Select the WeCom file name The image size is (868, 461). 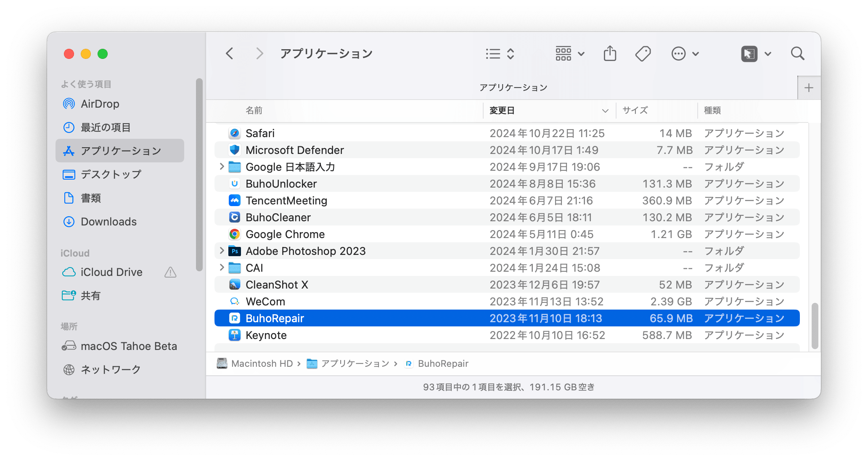coord(265,302)
